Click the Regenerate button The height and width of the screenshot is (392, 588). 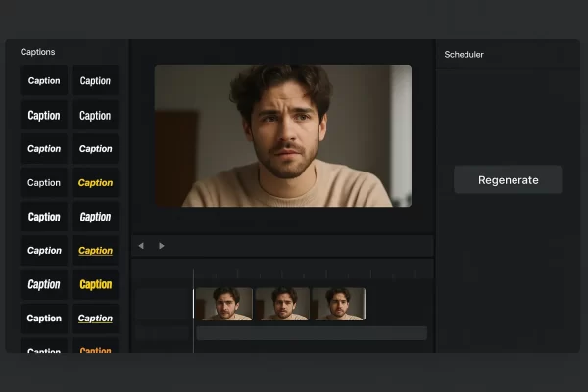508,180
